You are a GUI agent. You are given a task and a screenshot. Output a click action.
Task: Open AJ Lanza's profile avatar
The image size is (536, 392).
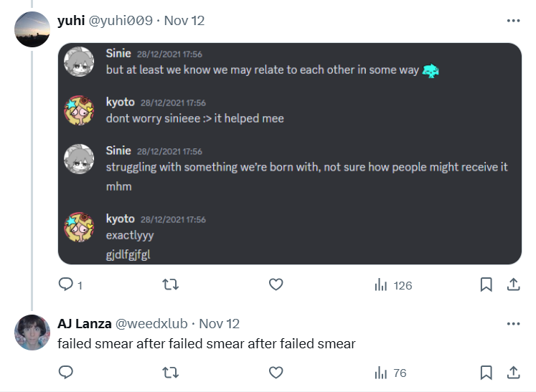tap(32, 333)
